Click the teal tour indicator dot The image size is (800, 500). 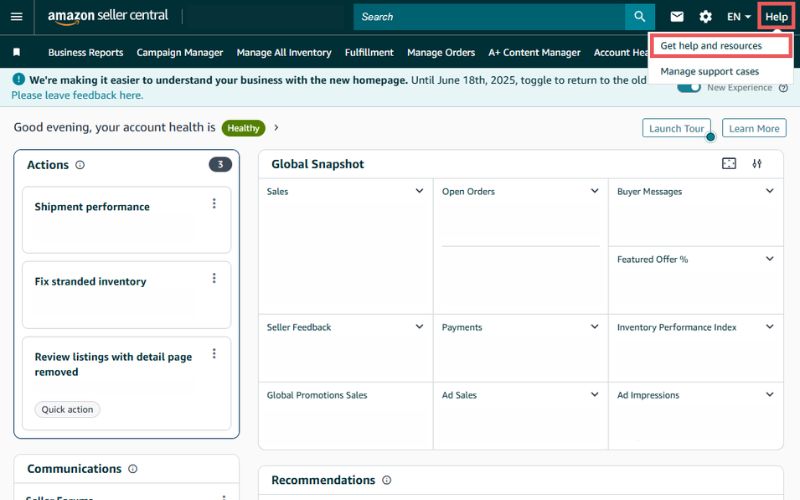pos(710,137)
